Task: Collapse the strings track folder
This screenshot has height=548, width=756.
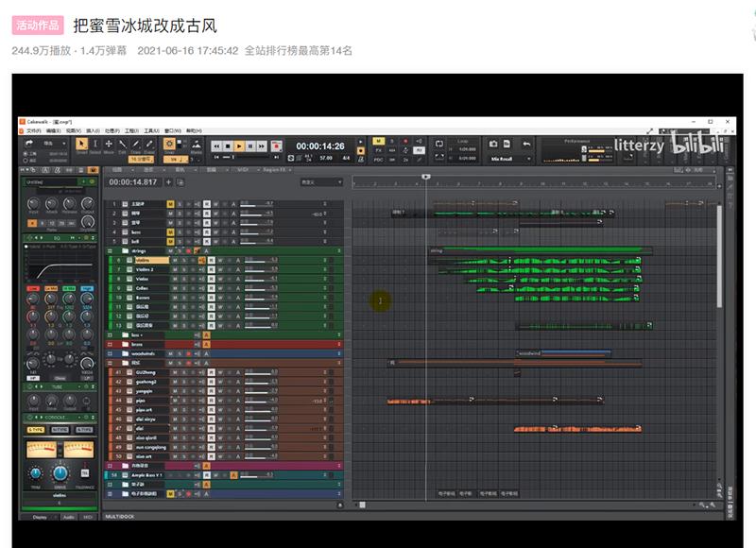Action: click(x=111, y=250)
